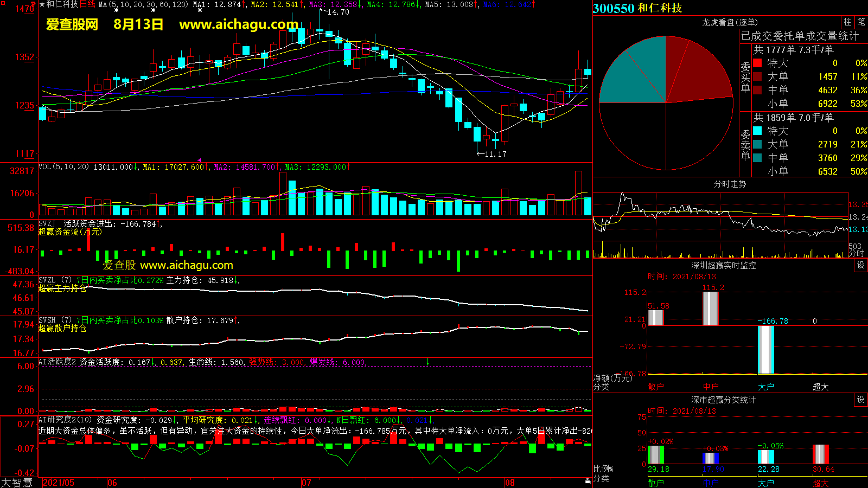Click the star marker before 和仁科技
The width and height of the screenshot is (868, 488).
(x=42, y=4)
